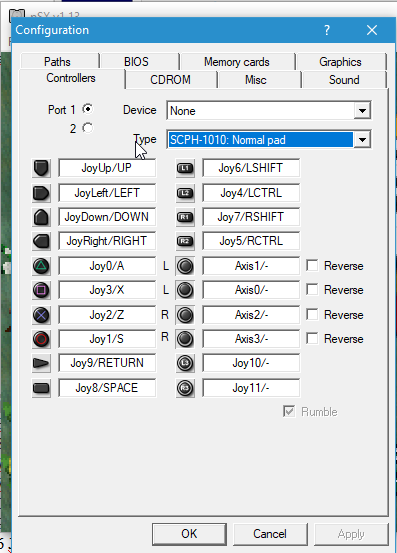This screenshot has width=397, height=553.
Task: Click the Axis0/- mapping field
Action: point(251,290)
